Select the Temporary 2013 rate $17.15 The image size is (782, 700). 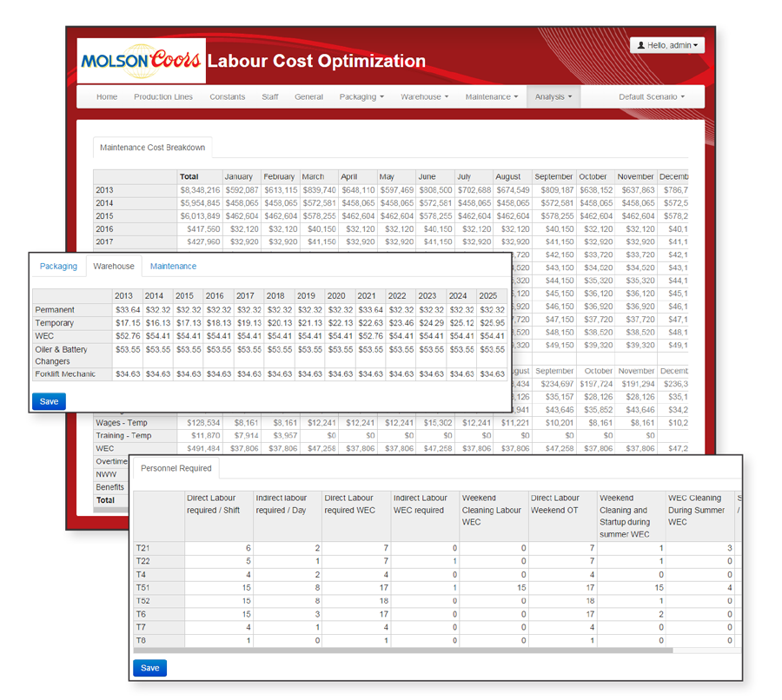pyautogui.click(x=128, y=323)
